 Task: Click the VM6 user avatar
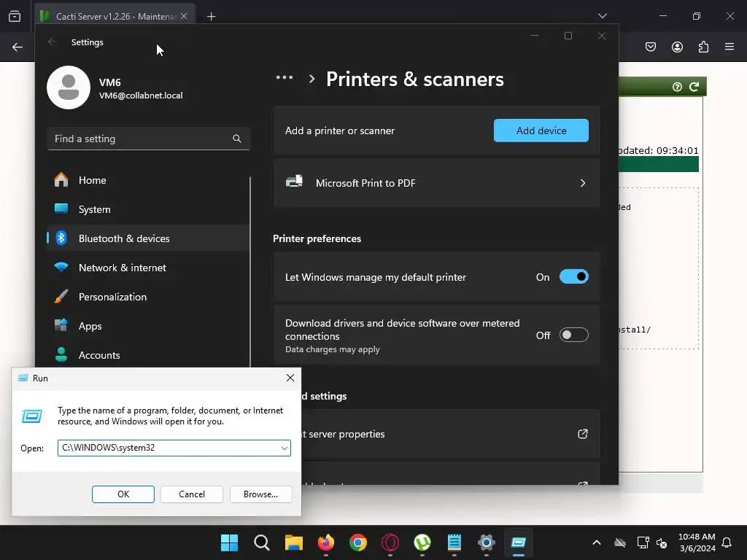point(69,87)
